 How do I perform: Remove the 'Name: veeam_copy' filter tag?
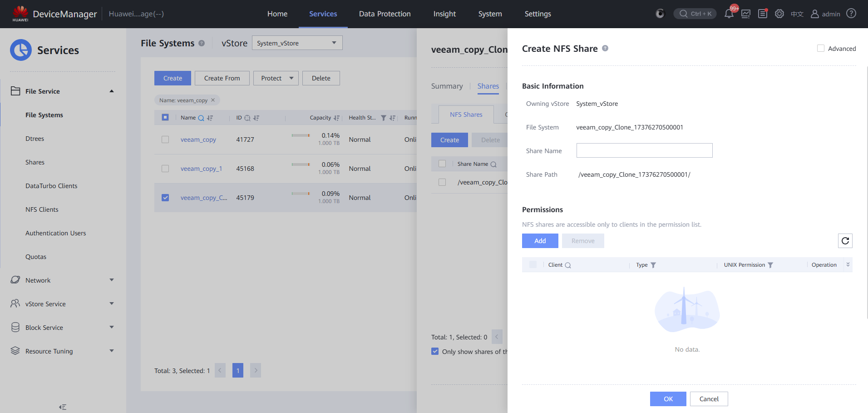213,100
